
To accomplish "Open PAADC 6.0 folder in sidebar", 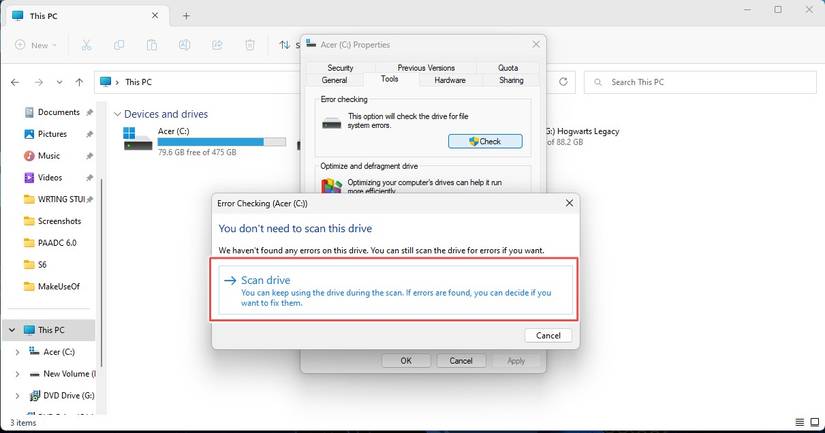I will point(57,243).
